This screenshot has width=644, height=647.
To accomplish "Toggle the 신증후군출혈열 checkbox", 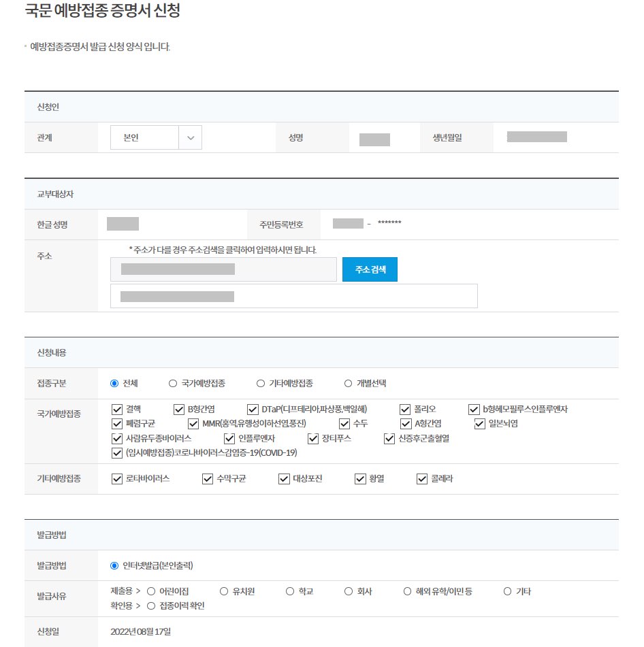I will tap(390, 438).
